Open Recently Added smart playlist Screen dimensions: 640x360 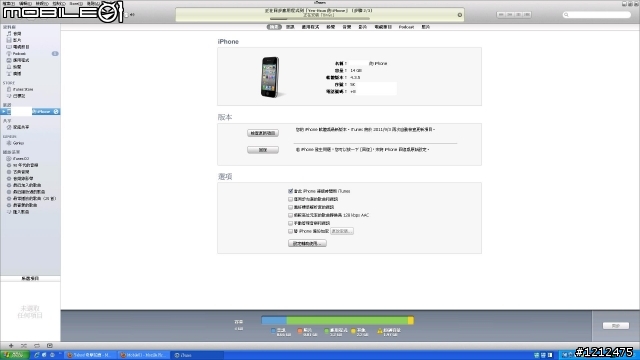click(27, 185)
